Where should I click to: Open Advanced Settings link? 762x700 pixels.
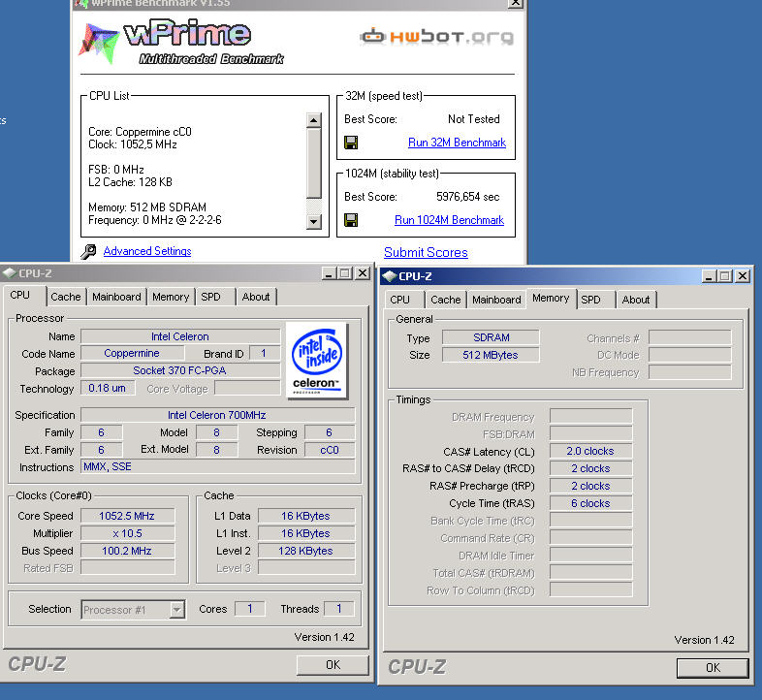click(147, 251)
